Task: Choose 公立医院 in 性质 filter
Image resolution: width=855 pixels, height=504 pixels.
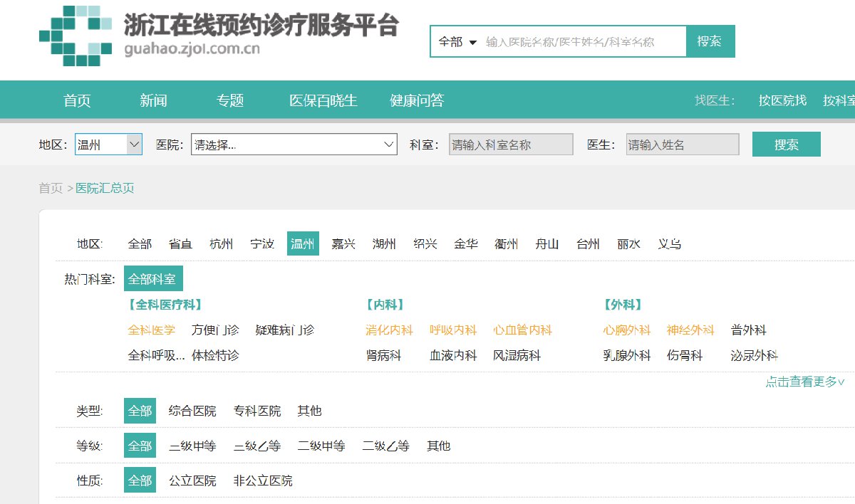Action: (192, 481)
